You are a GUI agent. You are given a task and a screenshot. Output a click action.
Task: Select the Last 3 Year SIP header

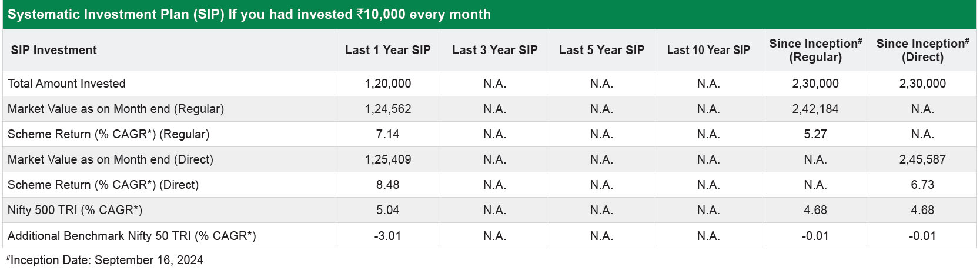pyautogui.click(x=495, y=50)
